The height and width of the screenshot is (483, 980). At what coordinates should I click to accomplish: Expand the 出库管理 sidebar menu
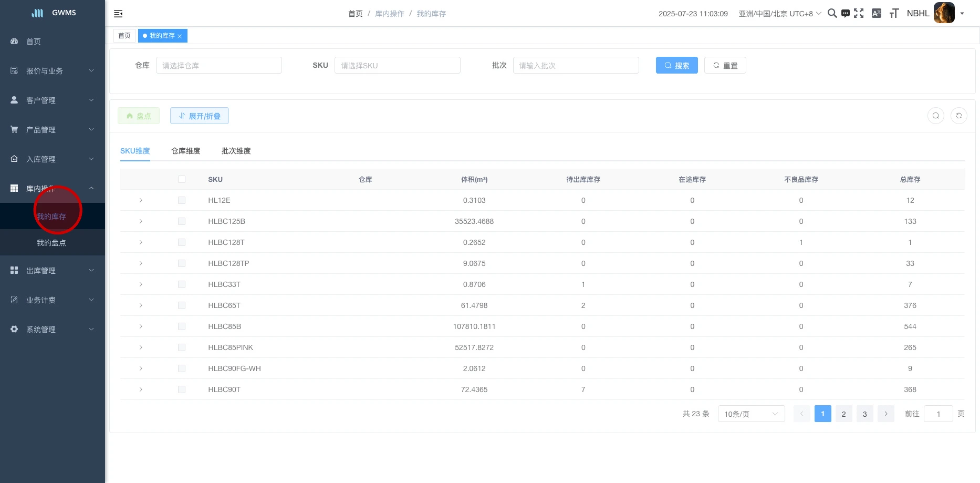coord(53,271)
